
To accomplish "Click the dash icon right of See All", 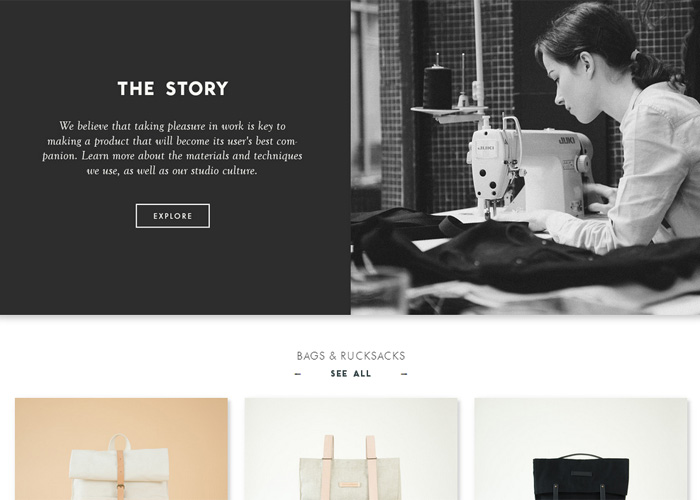I will pyautogui.click(x=404, y=374).
